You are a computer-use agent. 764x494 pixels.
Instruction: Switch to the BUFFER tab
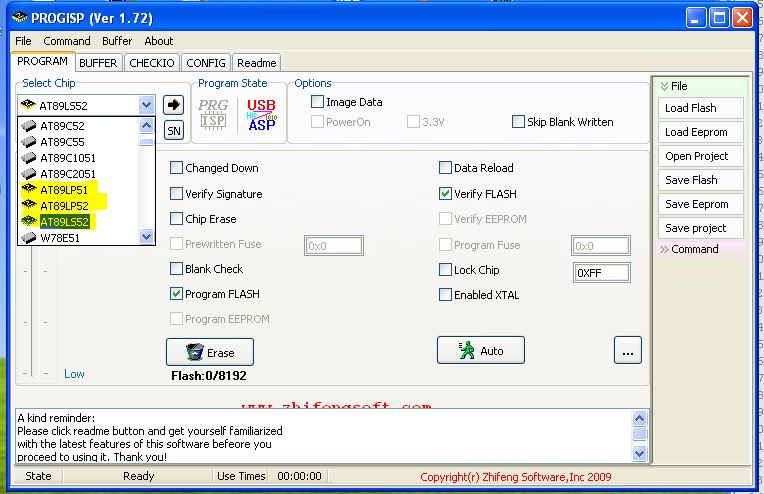(98, 63)
